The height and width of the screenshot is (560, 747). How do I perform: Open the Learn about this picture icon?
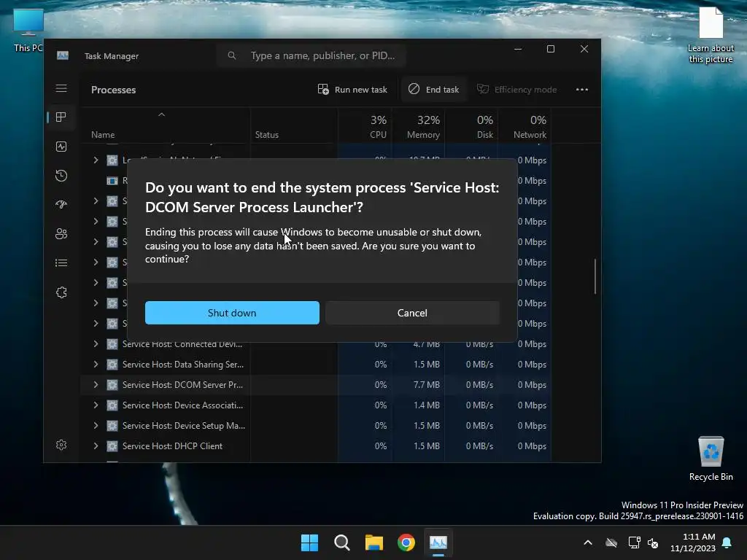click(x=711, y=34)
